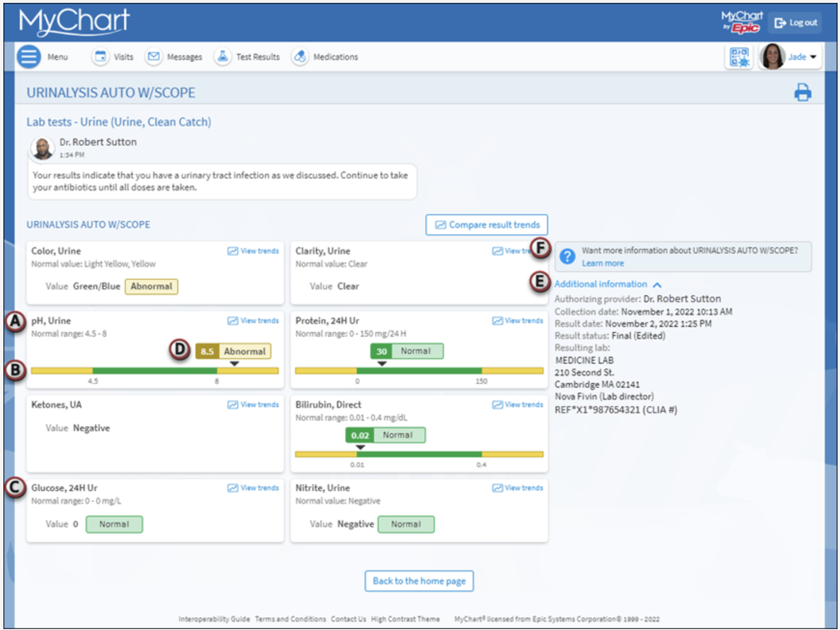Collapse the Additional information section

(657, 285)
